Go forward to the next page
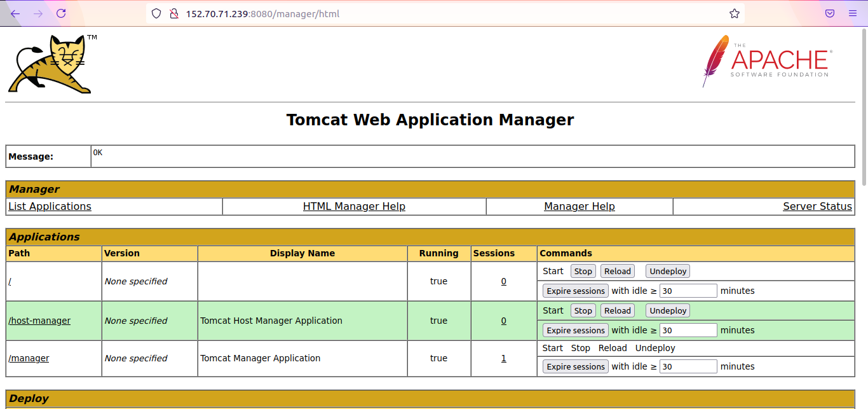 tap(38, 13)
